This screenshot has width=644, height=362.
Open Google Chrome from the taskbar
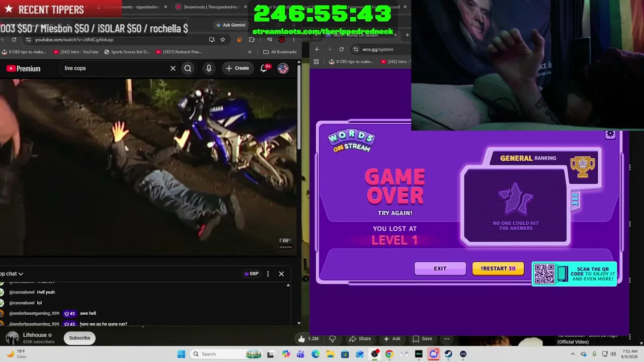pos(389,354)
